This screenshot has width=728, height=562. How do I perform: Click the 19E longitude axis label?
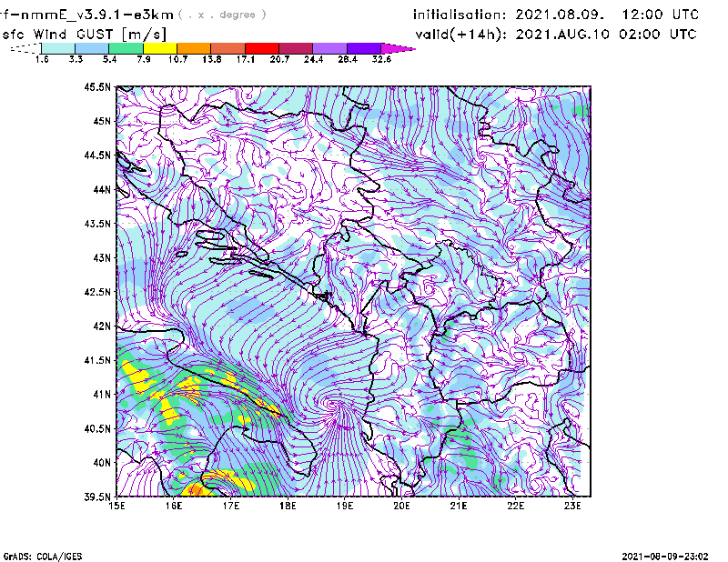[x=345, y=506]
